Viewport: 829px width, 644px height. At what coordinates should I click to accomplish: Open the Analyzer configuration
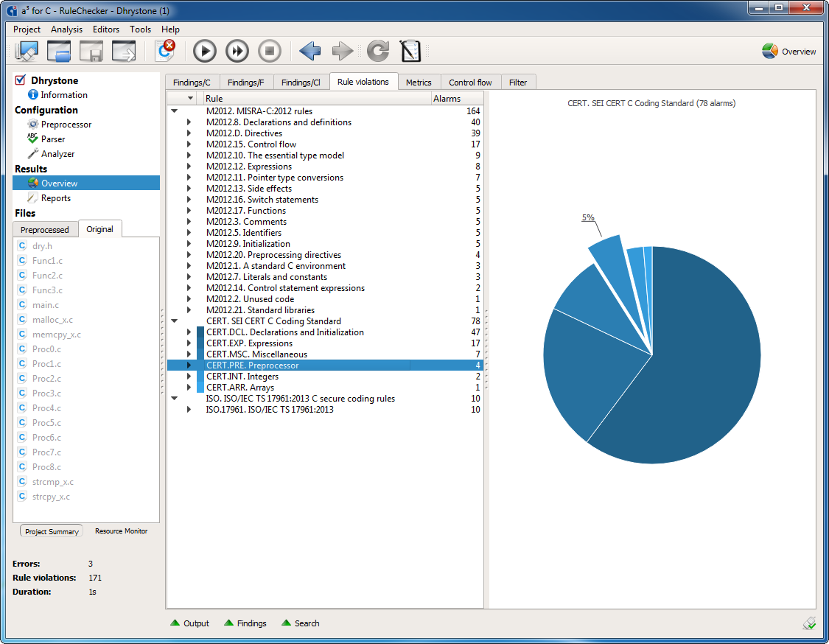57,154
